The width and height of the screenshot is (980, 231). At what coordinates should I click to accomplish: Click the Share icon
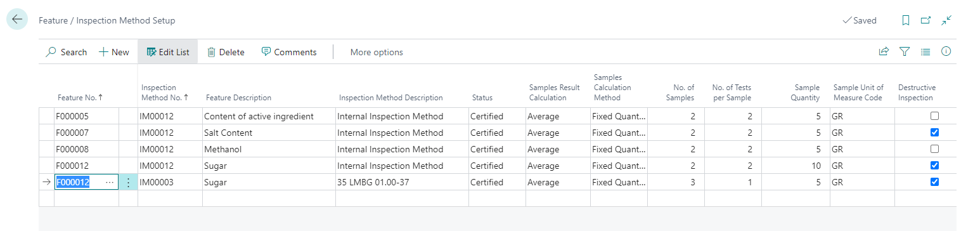pyautogui.click(x=884, y=52)
